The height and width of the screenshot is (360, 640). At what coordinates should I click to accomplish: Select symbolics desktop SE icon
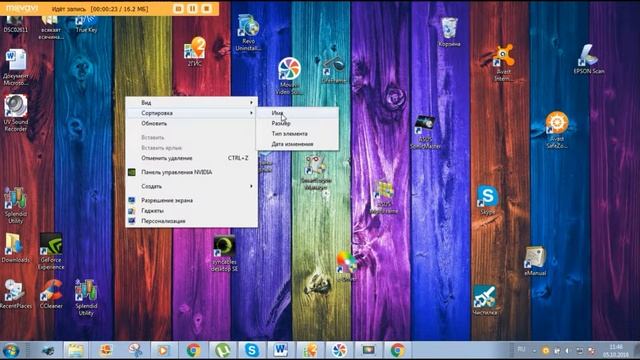point(224,253)
